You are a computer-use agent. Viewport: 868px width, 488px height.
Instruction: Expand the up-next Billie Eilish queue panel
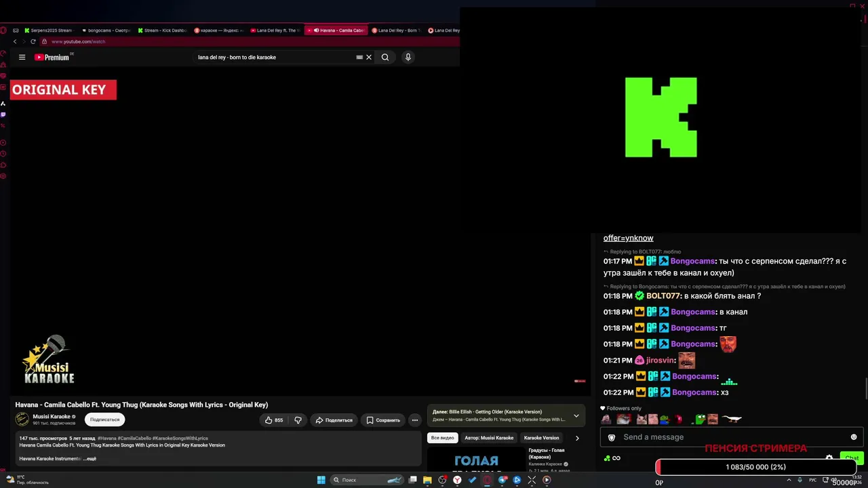(576, 415)
